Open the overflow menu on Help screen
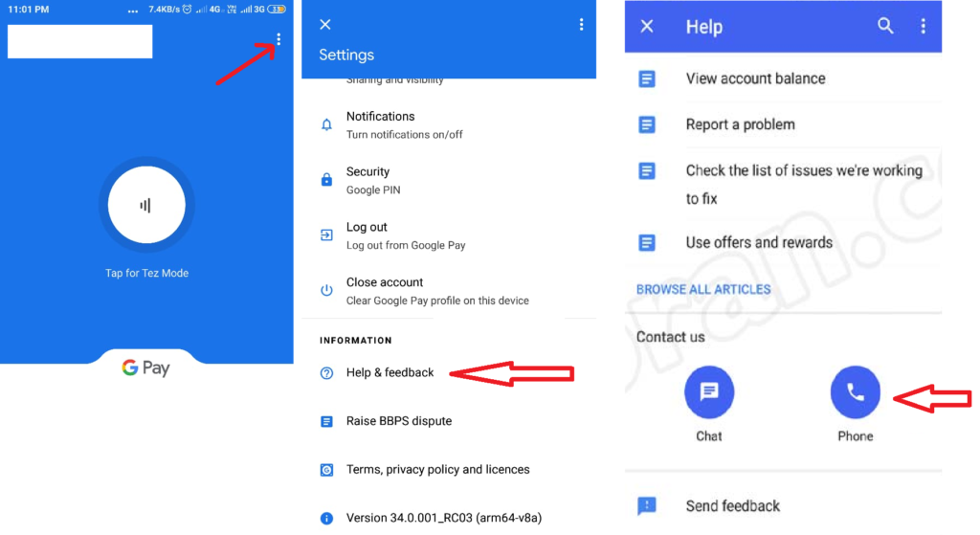 [924, 26]
